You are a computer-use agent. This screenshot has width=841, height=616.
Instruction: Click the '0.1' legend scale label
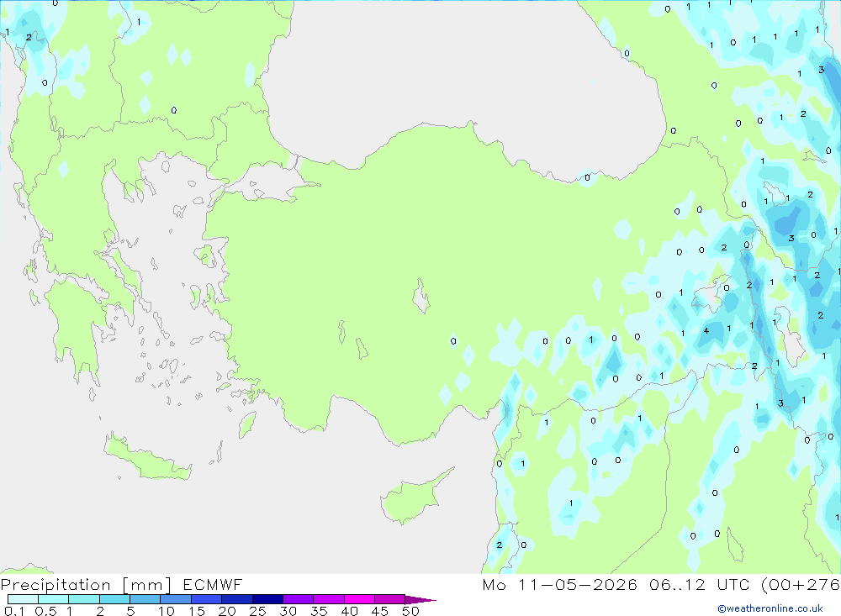pos(14,611)
